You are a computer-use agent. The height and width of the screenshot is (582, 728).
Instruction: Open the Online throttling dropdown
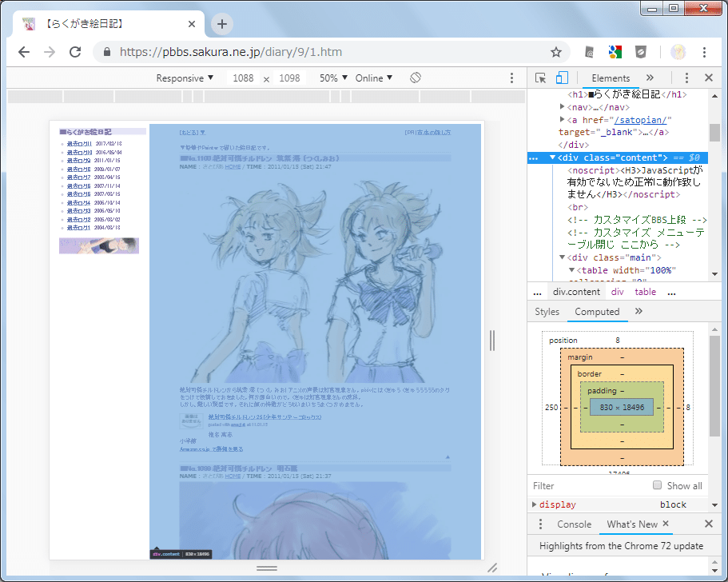tap(374, 78)
